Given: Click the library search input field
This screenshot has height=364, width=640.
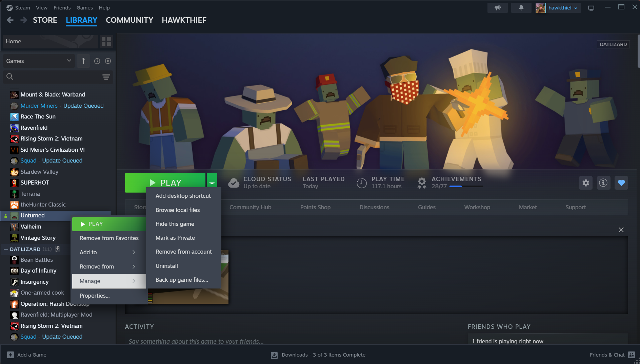Looking at the screenshot, I should (58, 77).
